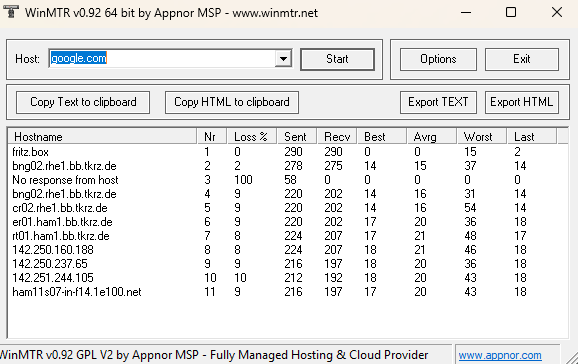The image size is (578, 364).
Task: Open the www.appnor.com link
Action: (x=500, y=355)
